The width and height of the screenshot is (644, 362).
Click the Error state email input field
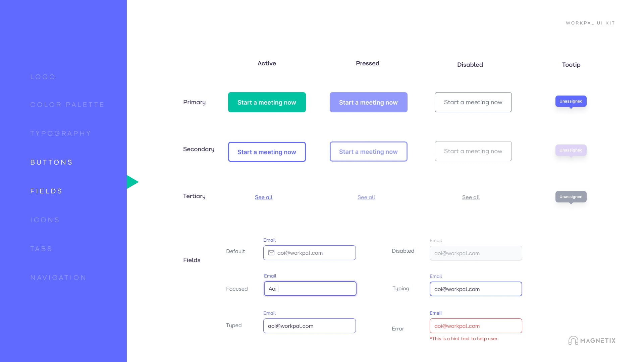pyautogui.click(x=476, y=326)
